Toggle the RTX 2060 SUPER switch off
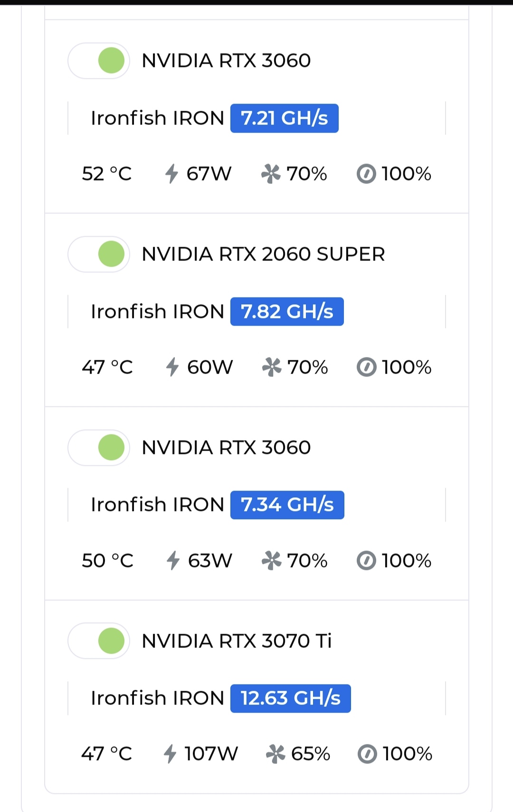Viewport: 513px width, 812px height. (99, 254)
